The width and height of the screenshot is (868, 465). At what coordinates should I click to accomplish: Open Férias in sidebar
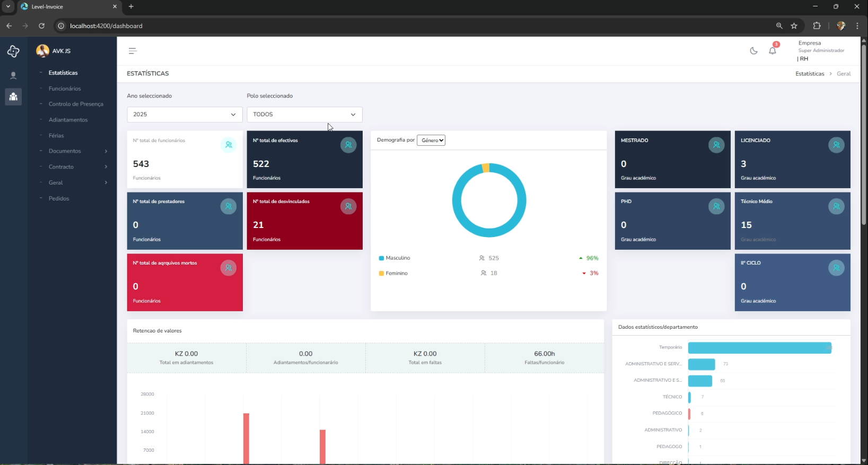(56, 136)
